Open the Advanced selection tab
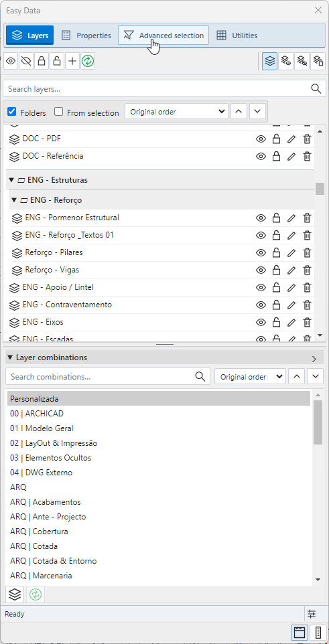 click(163, 35)
